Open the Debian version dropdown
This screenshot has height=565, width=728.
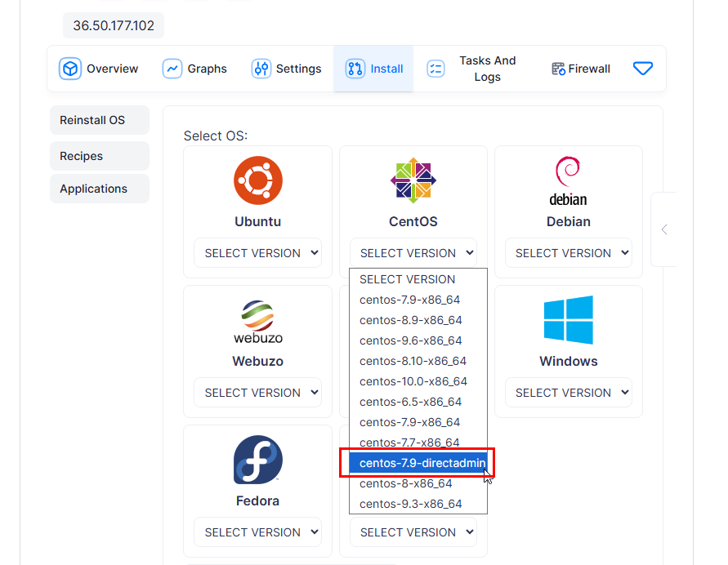[x=569, y=253]
